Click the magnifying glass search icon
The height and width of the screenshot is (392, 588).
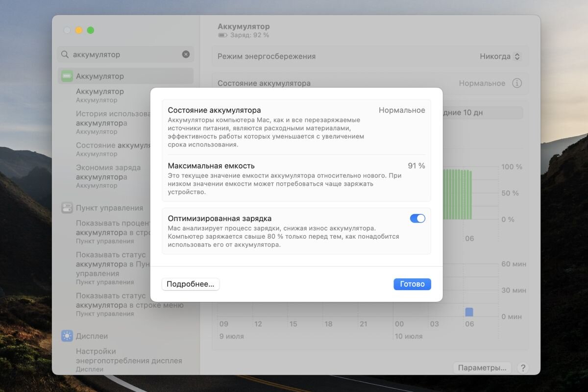(65, 54)
